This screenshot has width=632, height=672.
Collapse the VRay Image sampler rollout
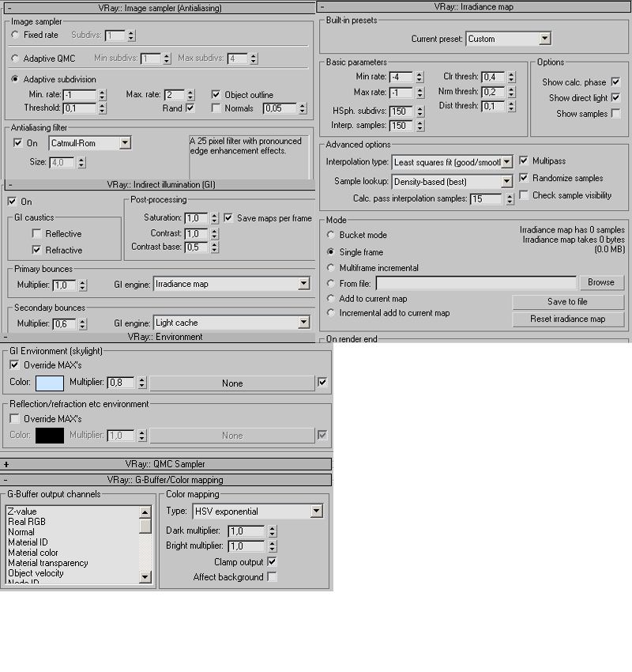pos(9,8)
